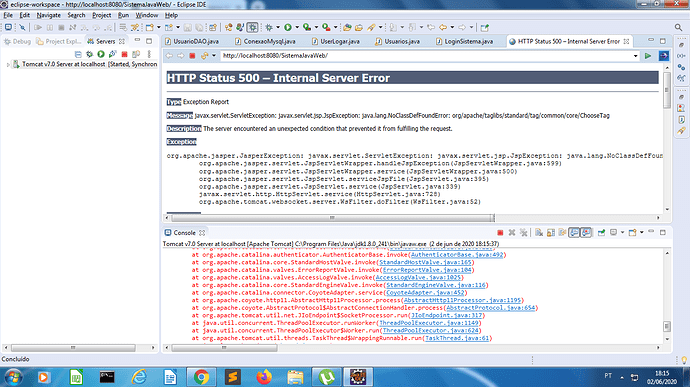
Task: Stop the server in Servers view toolbar
Action: pos(124,54)
